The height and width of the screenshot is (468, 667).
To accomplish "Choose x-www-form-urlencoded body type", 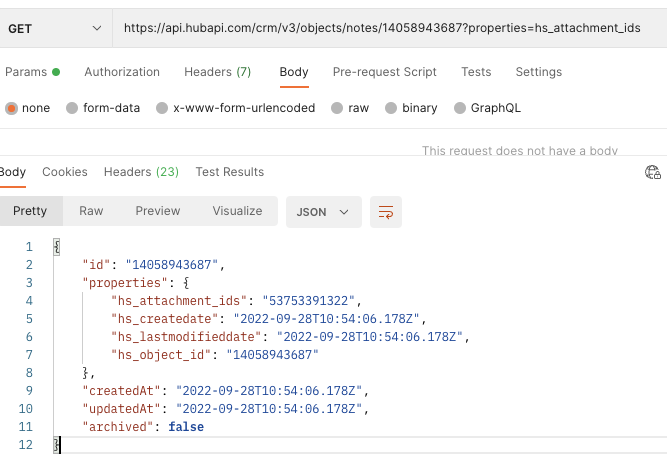I will tap(162, 108).
